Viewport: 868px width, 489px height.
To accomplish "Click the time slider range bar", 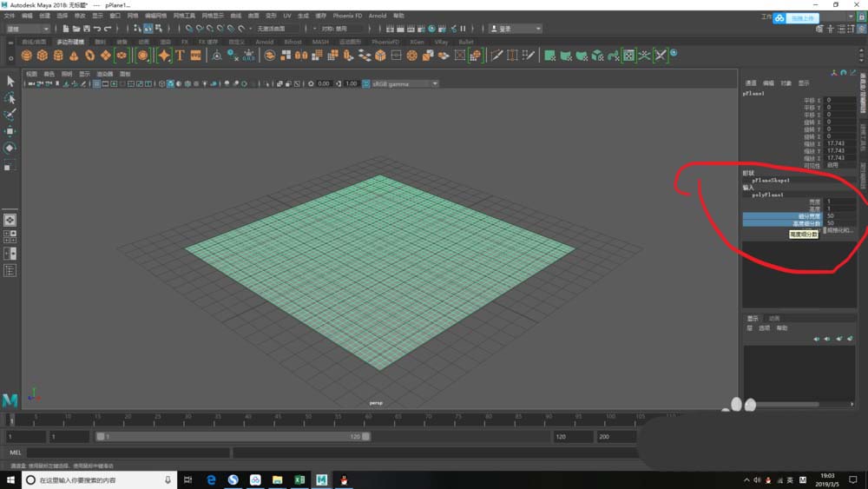I will 233,437.
